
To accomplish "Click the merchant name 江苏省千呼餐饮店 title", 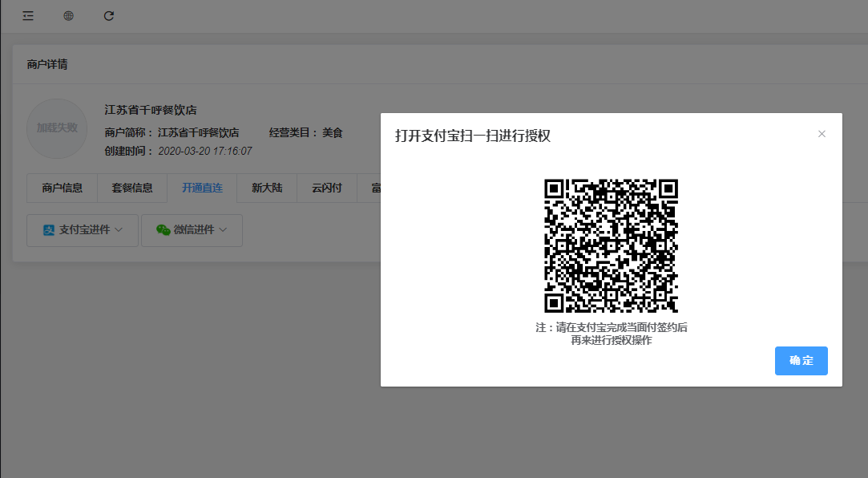I will [x=151, y=110].
